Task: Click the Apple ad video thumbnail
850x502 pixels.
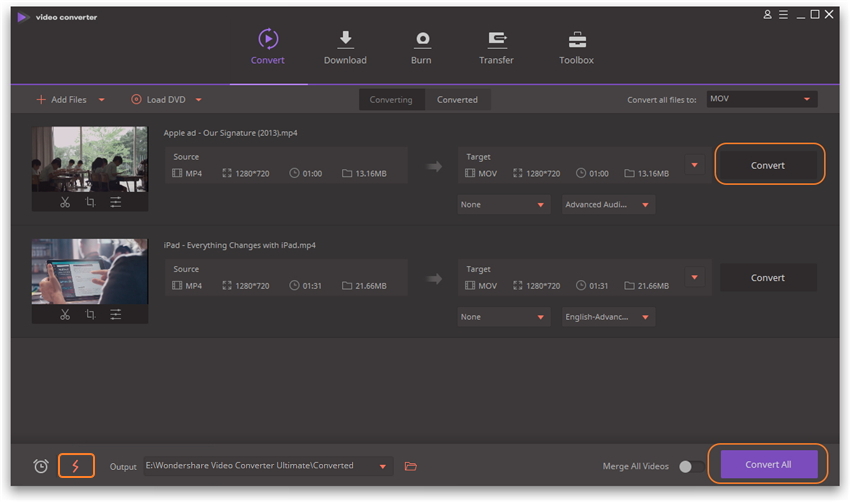Action: (x=90, y=159)
